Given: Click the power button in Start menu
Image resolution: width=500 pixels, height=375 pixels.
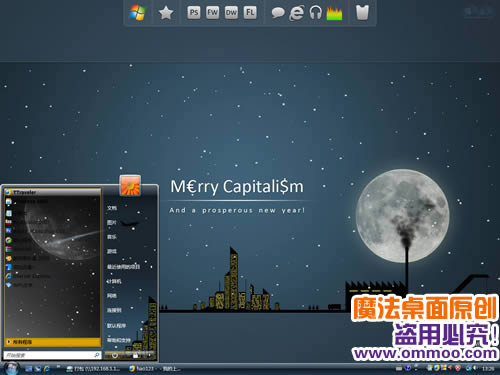Looking at the screenshot, I should [x=115, y=355].
